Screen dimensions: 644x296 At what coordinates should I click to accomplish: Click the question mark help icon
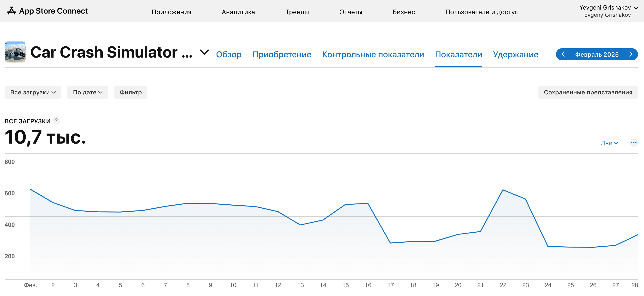click(57, 120)
